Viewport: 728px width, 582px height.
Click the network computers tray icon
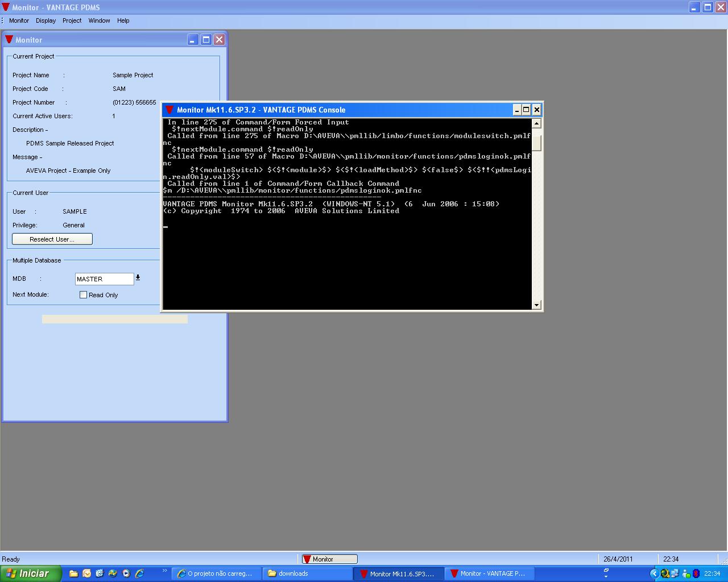pyautogui.click(x=675, y=574)
